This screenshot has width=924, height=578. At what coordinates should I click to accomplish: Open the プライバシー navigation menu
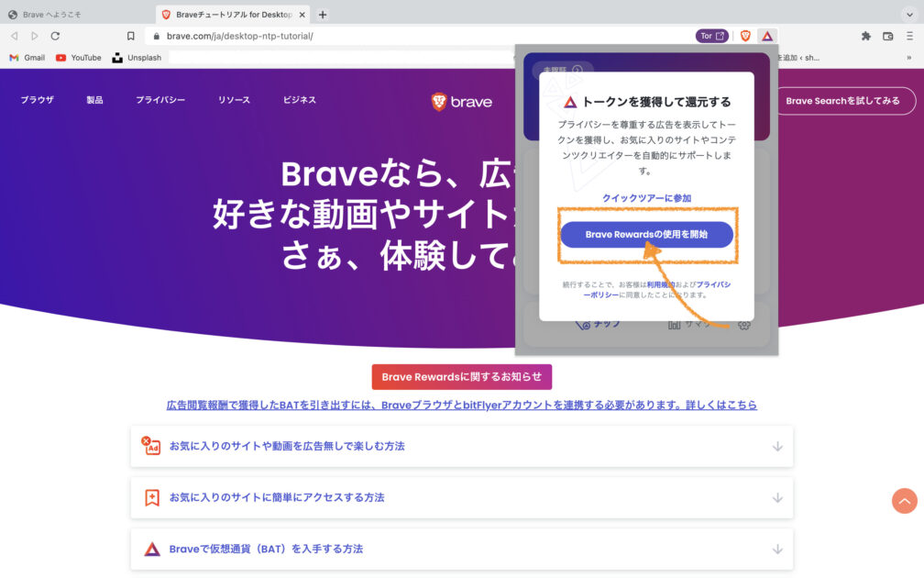160,100
